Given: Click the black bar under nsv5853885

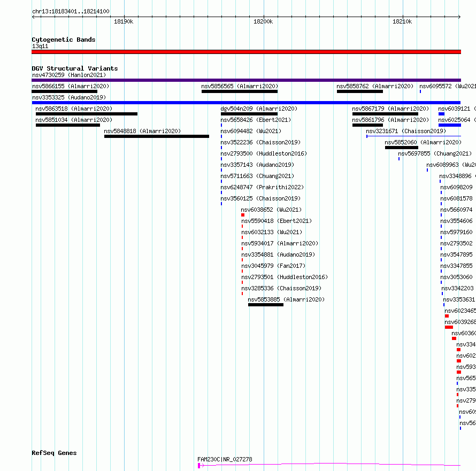Looking at the screenshot, I should pos(266,305).
